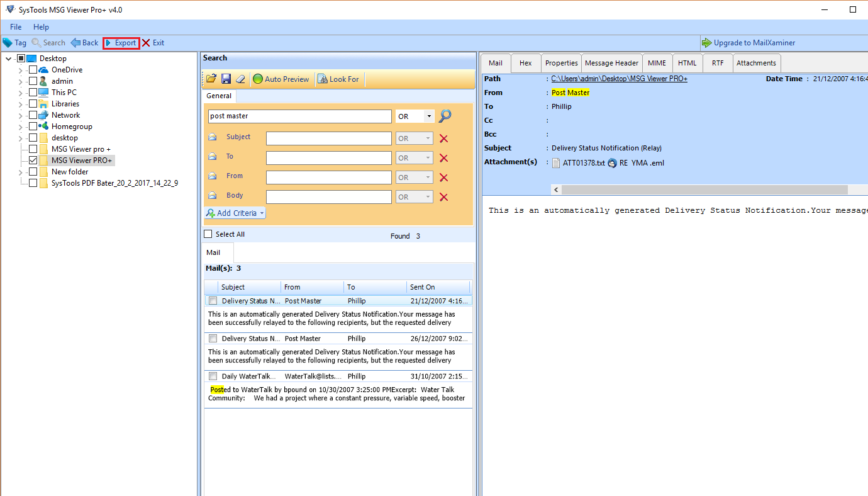
Task: Click the envelope icon beside Body
Action: coord(212,196)
